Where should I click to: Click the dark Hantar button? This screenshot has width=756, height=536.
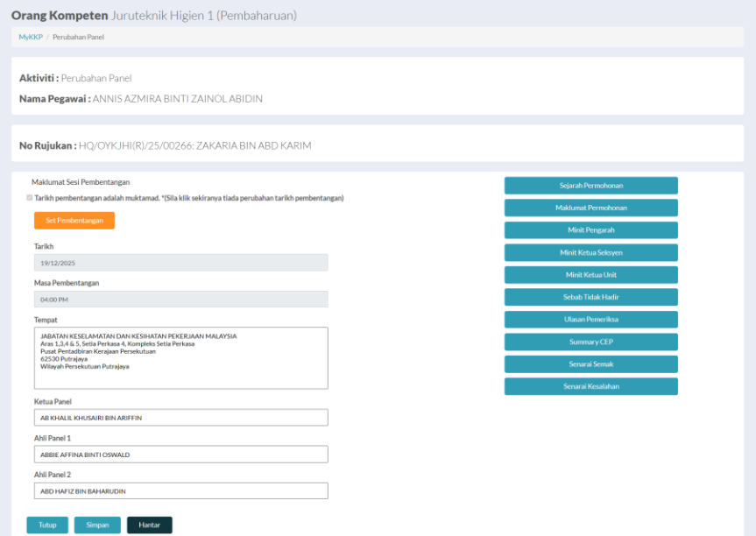[150, 525]
